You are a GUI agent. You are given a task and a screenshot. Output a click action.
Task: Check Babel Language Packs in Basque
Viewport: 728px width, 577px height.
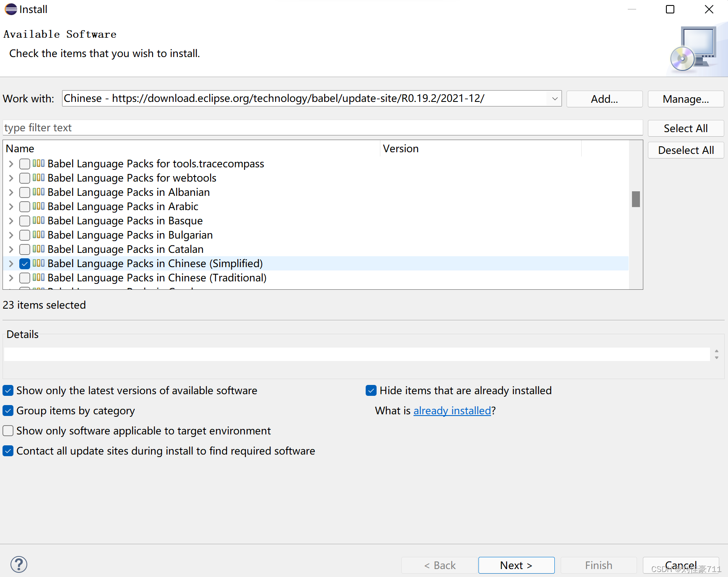point(25,221)
